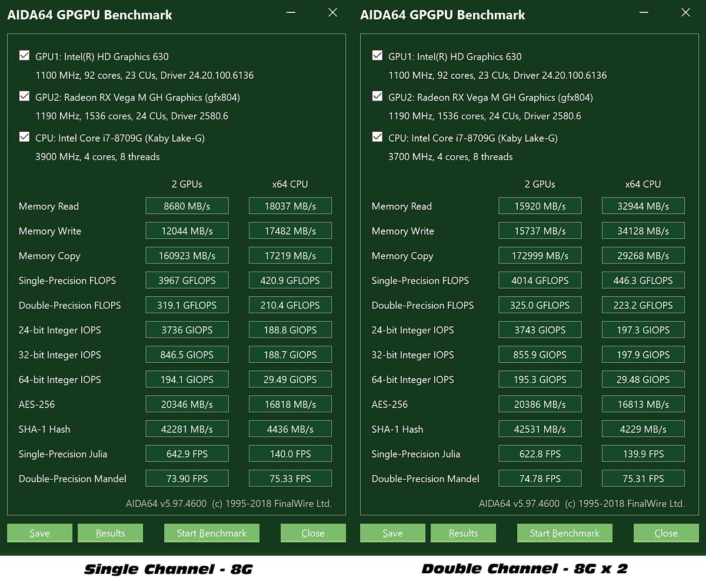Image resolution: width=706 pixels, height=588 pixels.
Task: Open Results in Single Channel window
Action: 110,533
